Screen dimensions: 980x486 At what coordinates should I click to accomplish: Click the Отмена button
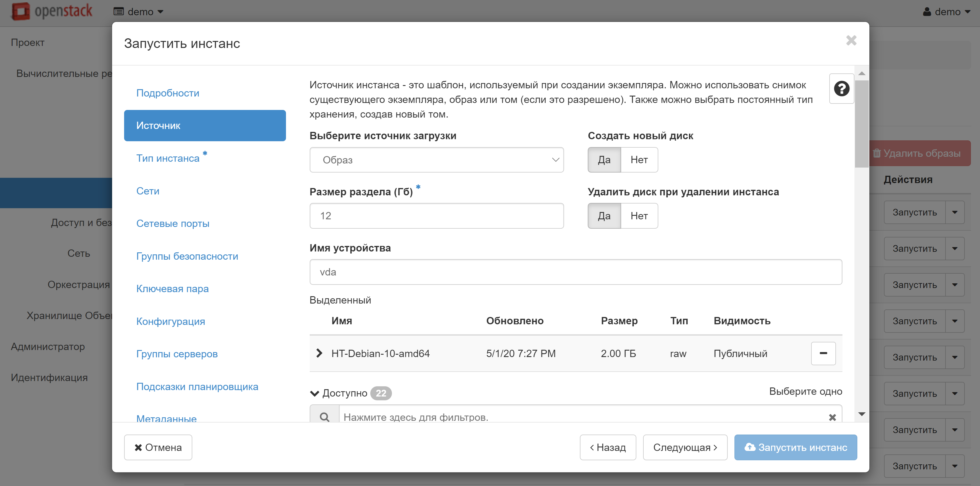point(158,447)
